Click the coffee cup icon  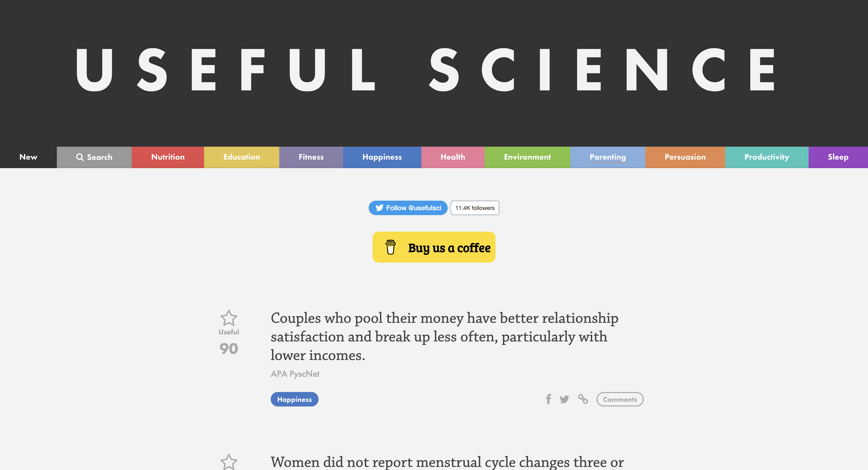[390, 247]
